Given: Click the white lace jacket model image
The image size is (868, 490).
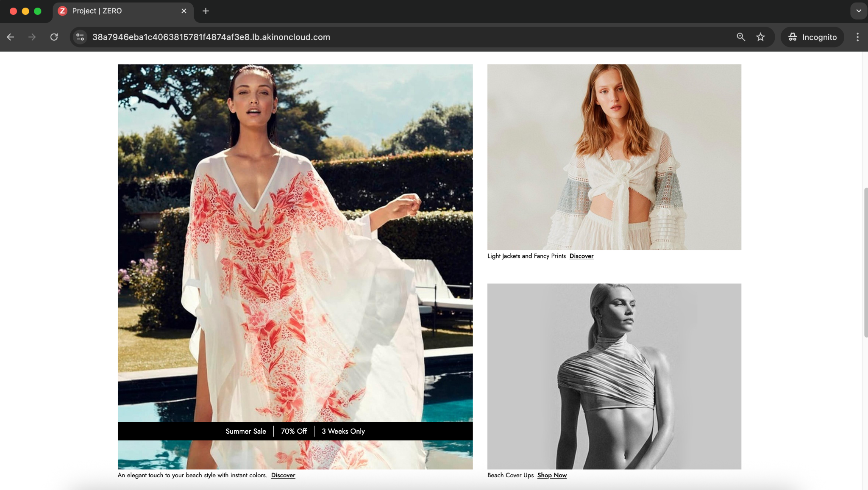Looking at the screenshot, I should click(x=614, y=157).
